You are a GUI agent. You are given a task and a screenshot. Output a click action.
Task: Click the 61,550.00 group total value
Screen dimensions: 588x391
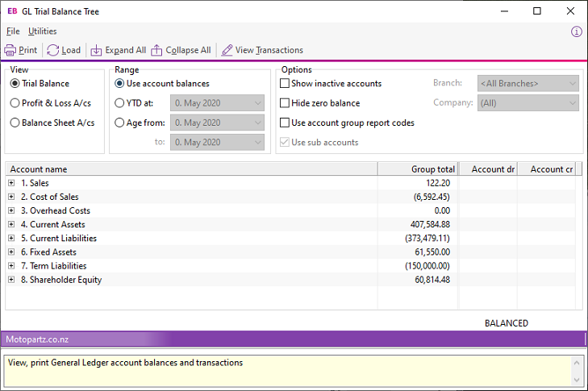pyautogui.click(x=432, y=252)
